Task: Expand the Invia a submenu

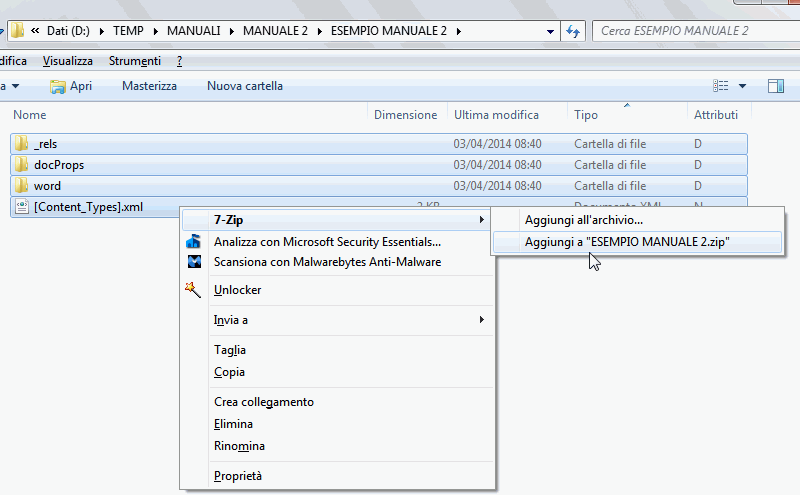Action: pos(481,320)
